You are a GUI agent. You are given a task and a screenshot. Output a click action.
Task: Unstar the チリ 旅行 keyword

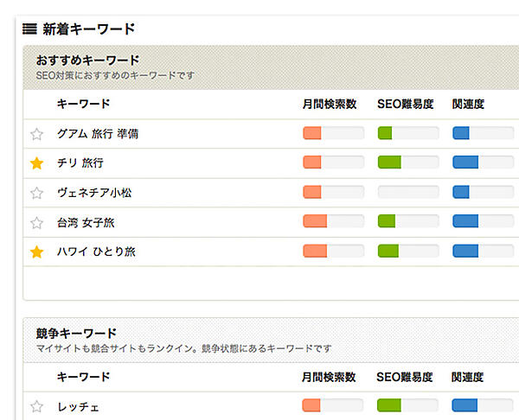[x=36, y=163]
